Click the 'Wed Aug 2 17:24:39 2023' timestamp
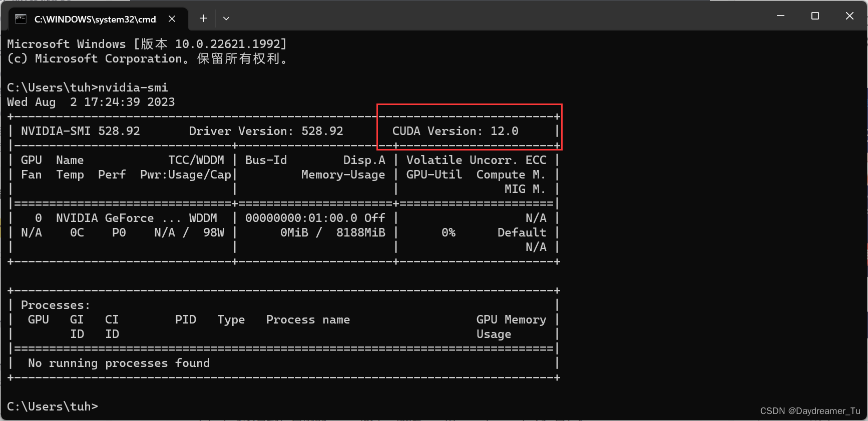 pyautogui.click(x=91, y=102)
